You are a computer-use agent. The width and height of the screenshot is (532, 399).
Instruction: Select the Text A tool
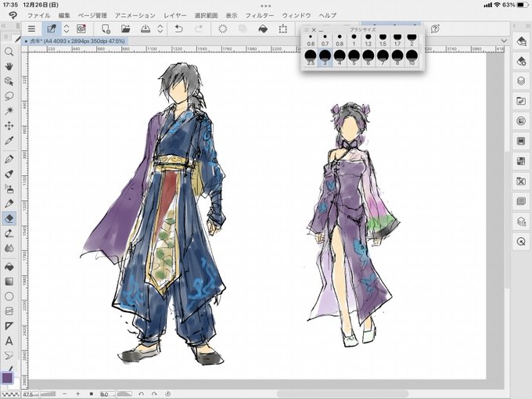9,341
